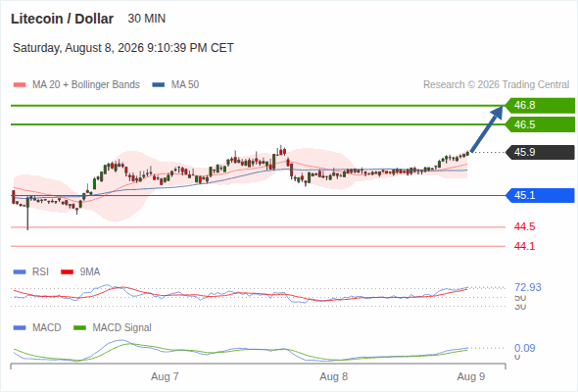
Task: Click the MACD value 0.09 readout
Action: click(x=525, y=348)
